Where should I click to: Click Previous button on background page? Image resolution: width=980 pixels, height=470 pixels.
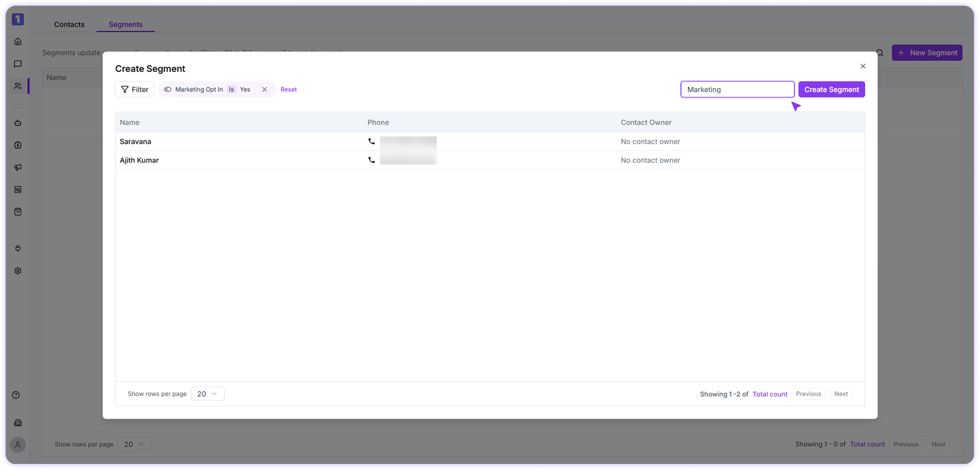(906, 444)
